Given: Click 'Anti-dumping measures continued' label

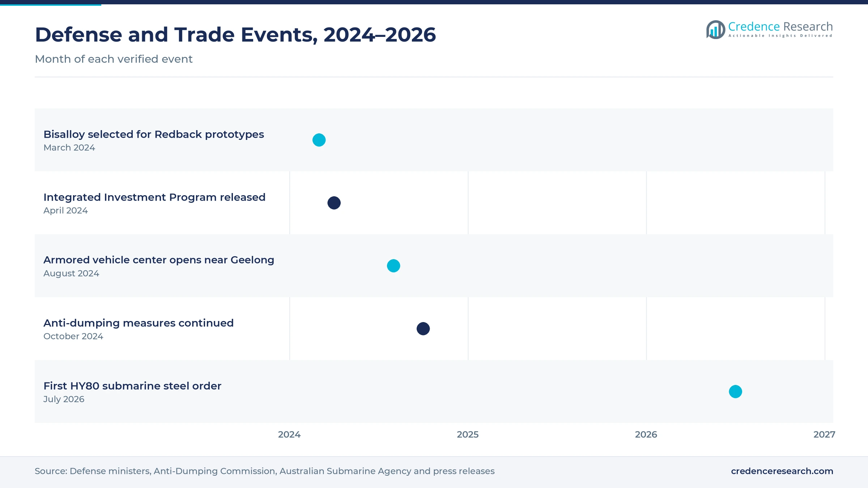Looking at the screenshot, I should (139, 323).
